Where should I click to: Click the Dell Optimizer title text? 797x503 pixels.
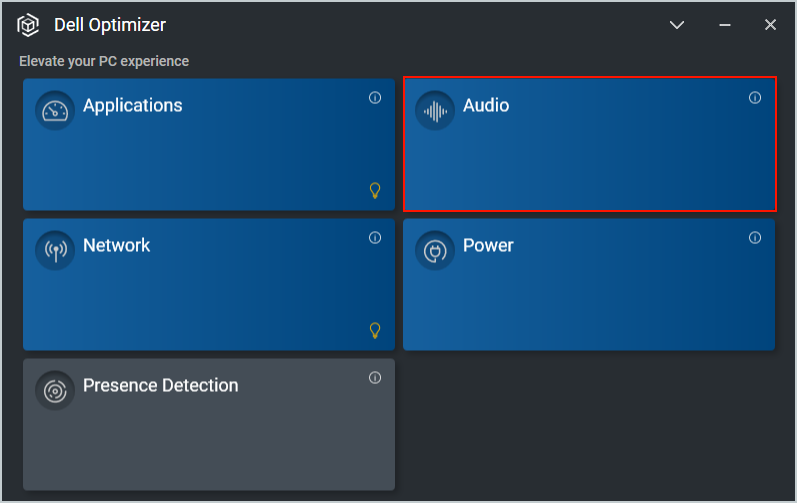pos(110,25)
